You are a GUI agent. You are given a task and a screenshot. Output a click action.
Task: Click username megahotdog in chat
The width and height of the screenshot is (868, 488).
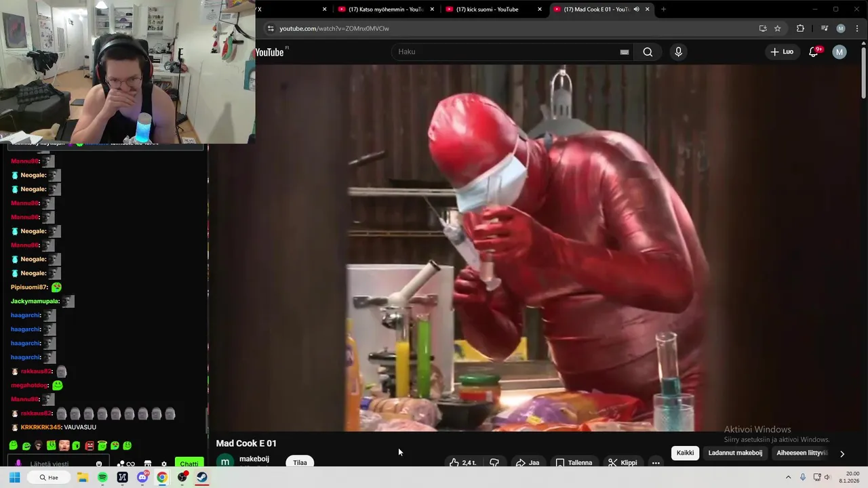coord(30,385)
